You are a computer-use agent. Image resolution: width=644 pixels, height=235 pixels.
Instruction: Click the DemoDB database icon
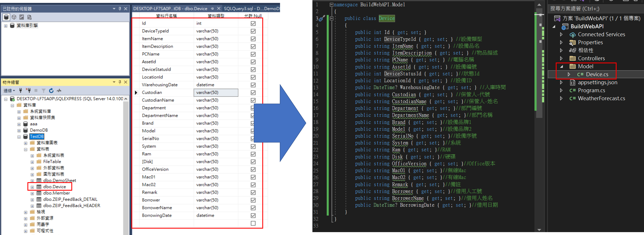pos(26,130)
